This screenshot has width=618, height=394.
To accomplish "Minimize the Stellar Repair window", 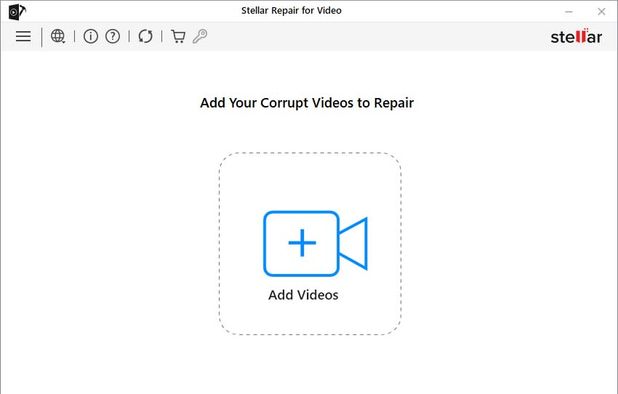I will click(569, 12).
